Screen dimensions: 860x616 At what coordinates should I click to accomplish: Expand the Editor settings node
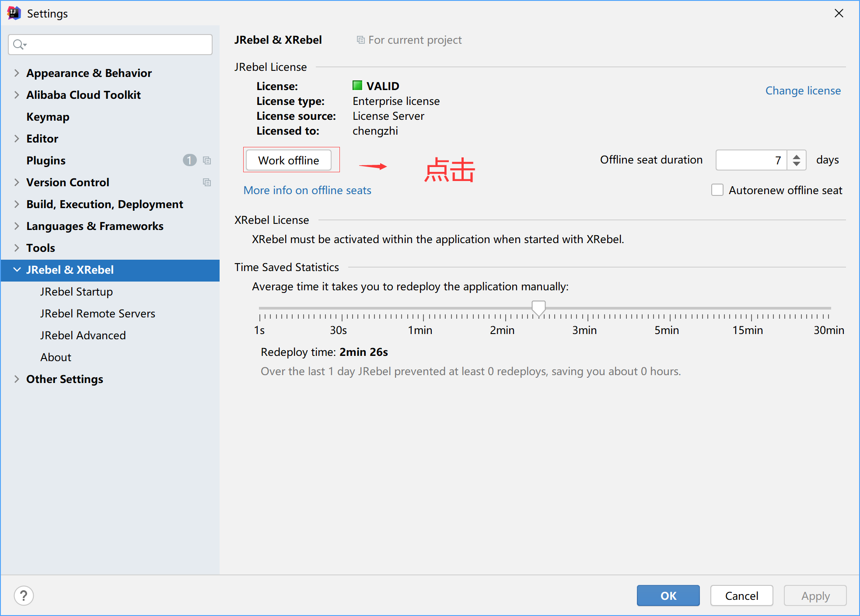17,139
